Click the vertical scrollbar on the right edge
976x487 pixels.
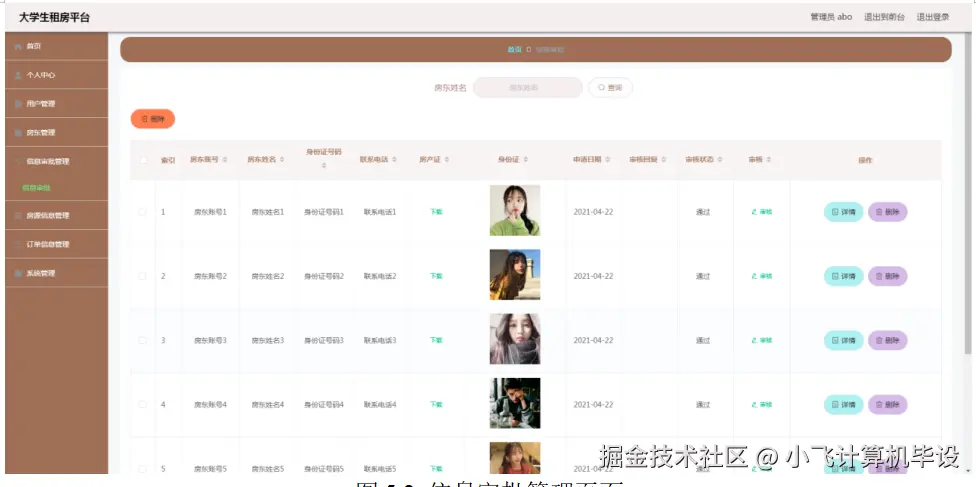coord(967,192)
